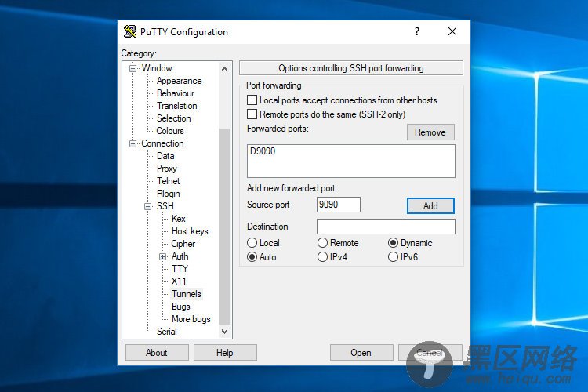This screenshot has height=392, width=588.
Task: Click the Add button
Action: [430, 206]
